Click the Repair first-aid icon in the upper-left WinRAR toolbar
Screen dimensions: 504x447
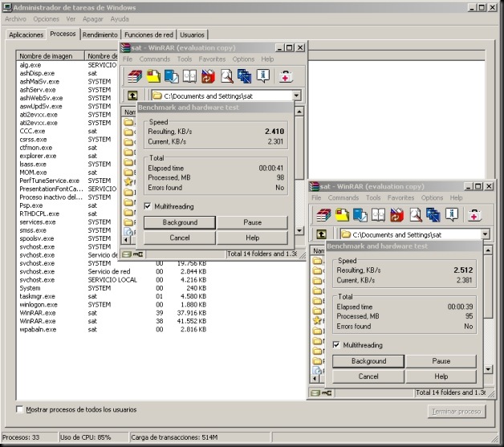285,77
